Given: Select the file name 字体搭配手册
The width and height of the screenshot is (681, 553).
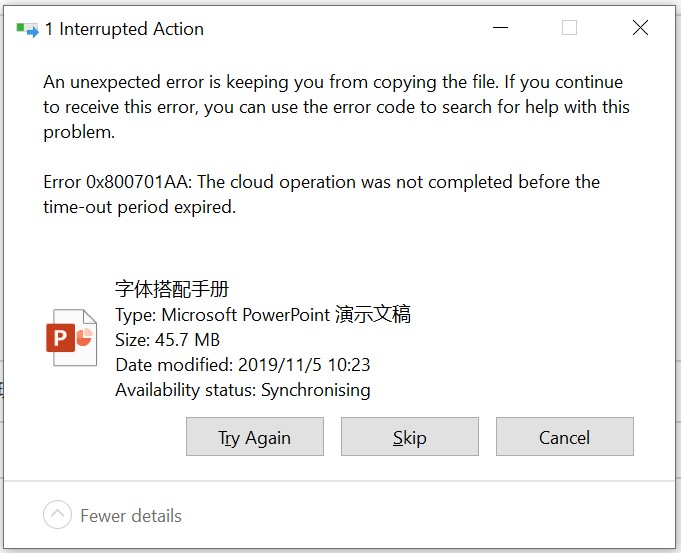Looking at the screenshot, I should [x=172, y=290].
